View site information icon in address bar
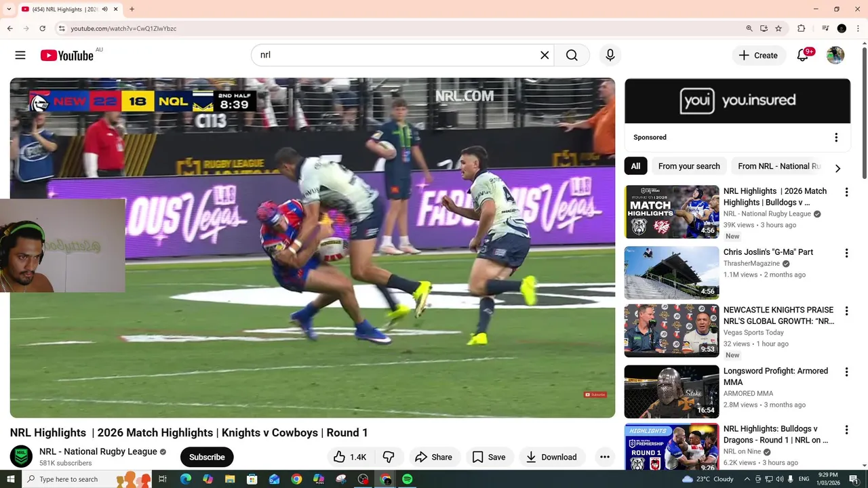Screen dimensions: 868x488 (62, 28)
